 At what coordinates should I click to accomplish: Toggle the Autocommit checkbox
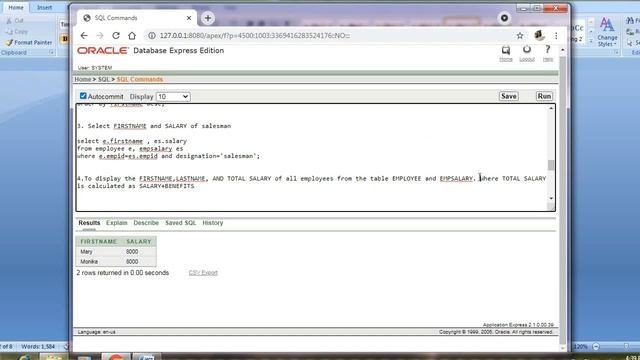click(x=83, y=96)
